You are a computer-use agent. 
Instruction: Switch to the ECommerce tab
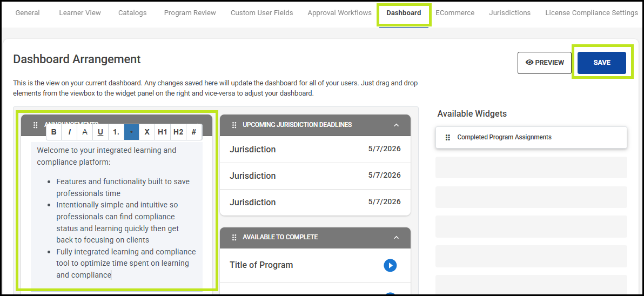455,13
